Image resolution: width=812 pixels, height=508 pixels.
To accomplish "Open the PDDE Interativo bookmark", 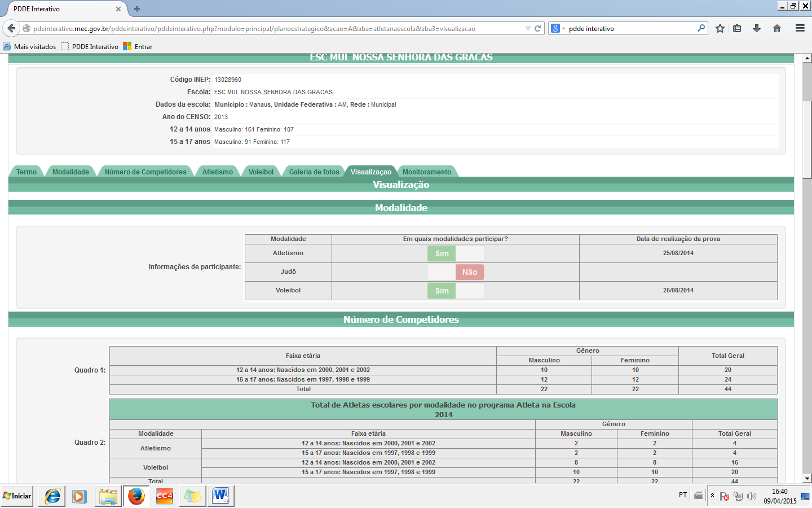I will 90,46.
